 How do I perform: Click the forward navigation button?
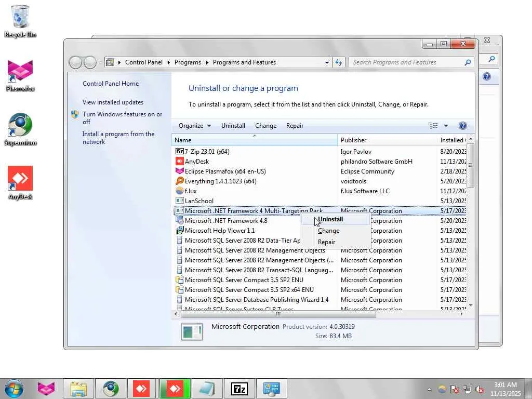(x=90, y=62)
